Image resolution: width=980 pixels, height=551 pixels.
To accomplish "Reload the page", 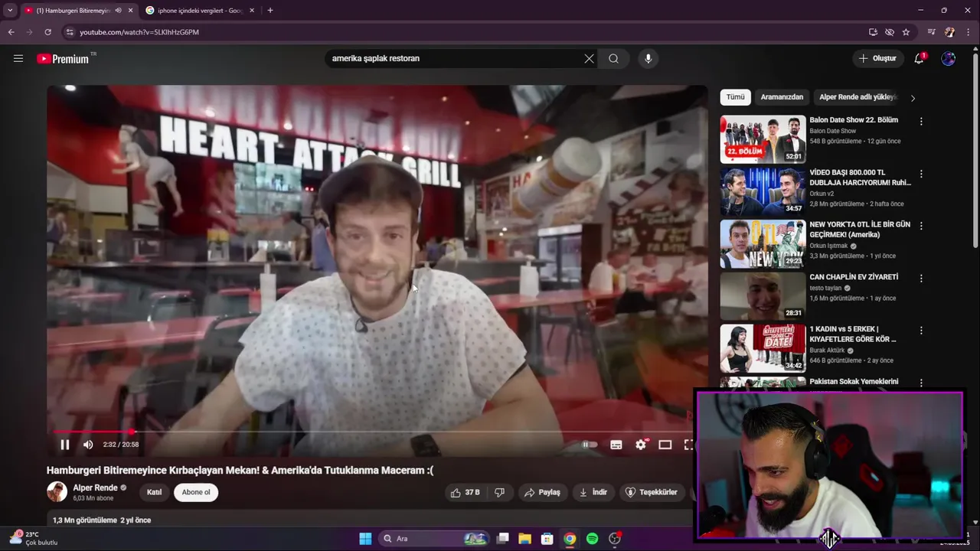I will point(47,32).
